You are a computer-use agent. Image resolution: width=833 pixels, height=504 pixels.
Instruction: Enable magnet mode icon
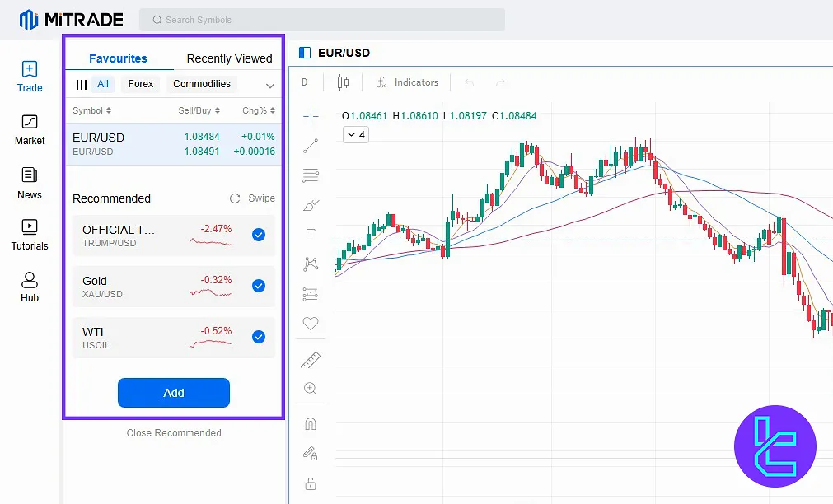(311, 424)
